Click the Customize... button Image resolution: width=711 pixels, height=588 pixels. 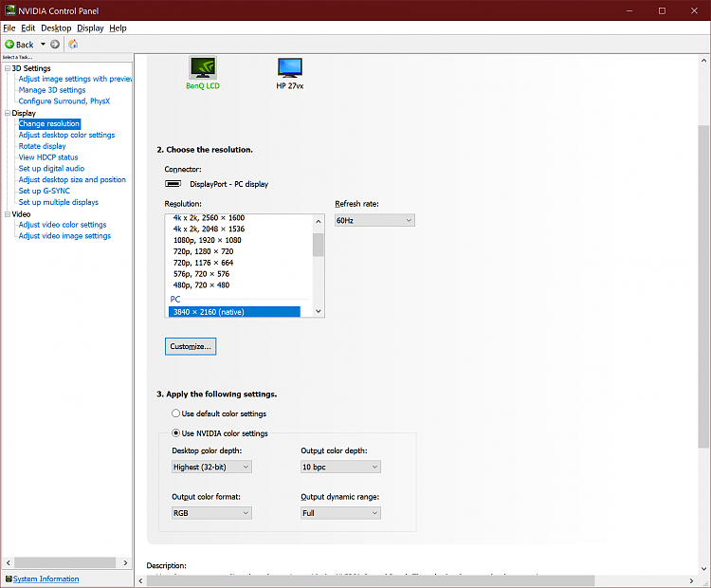tap(191, 346)
